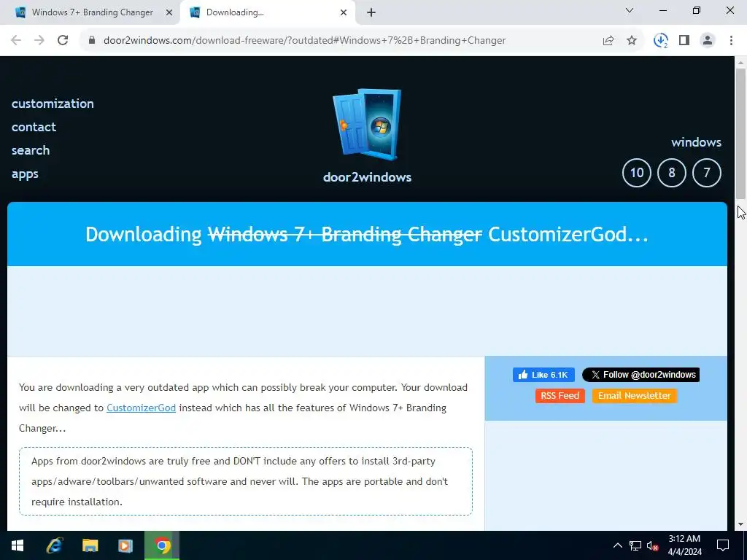Click the address bar URL field
This screenshot has width=747, height=560.
[304, 41]
